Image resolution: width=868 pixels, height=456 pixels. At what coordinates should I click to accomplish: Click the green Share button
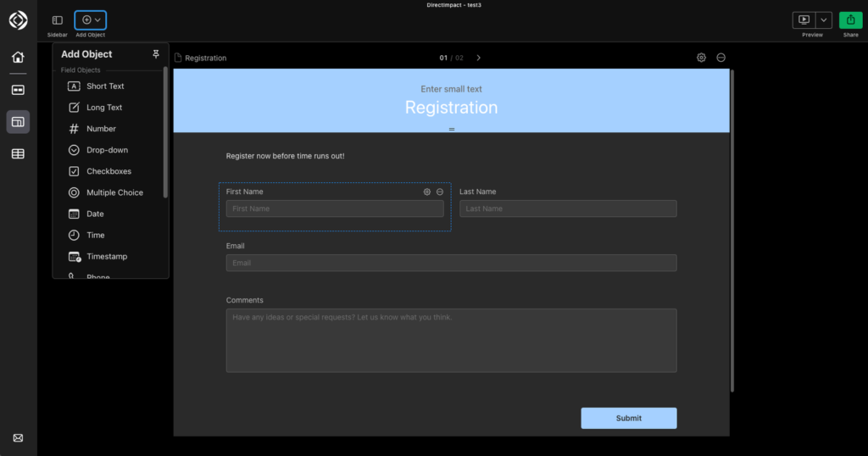851,20
